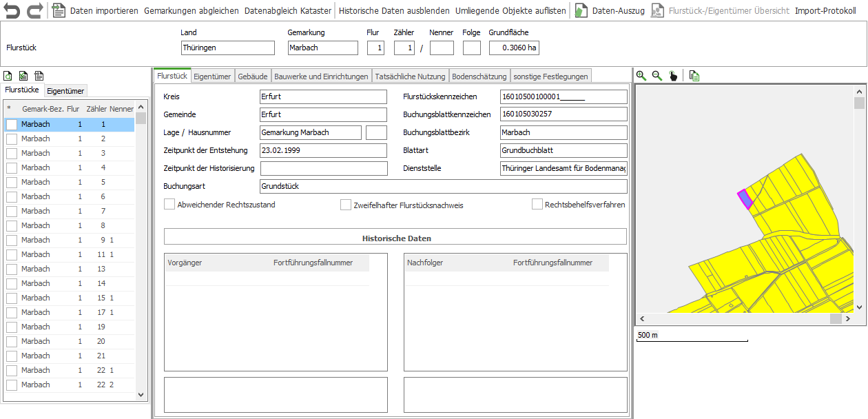Click into the Zeitpunkt der Historisierung field
This screenshot has width=868, height=419.
coord(324,168)
